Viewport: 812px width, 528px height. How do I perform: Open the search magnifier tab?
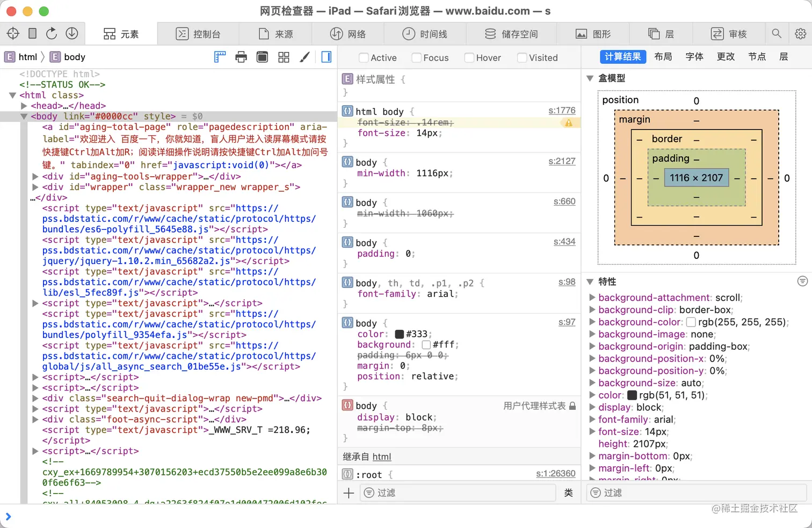pyautogui.click(x=777, y=34)
